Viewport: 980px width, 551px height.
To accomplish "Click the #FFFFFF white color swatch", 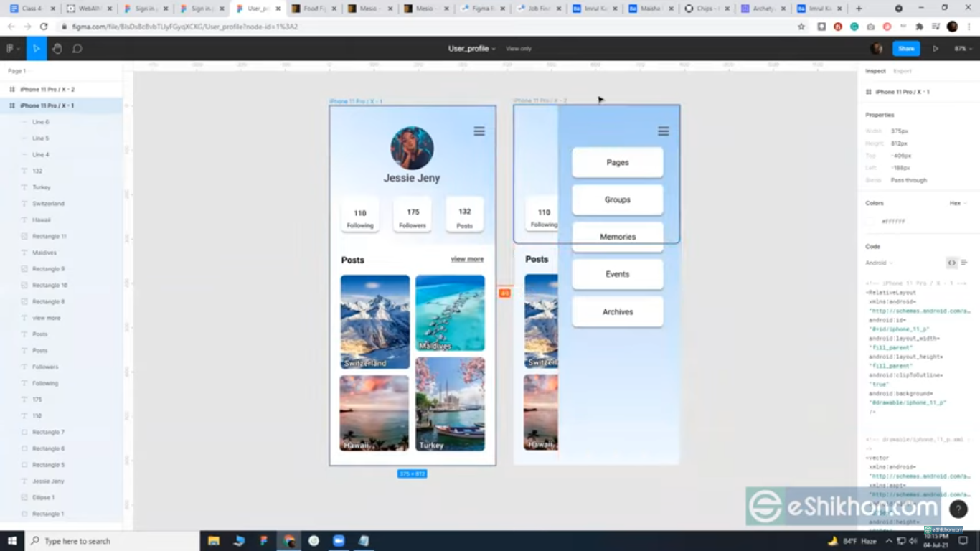I will 870,222.
